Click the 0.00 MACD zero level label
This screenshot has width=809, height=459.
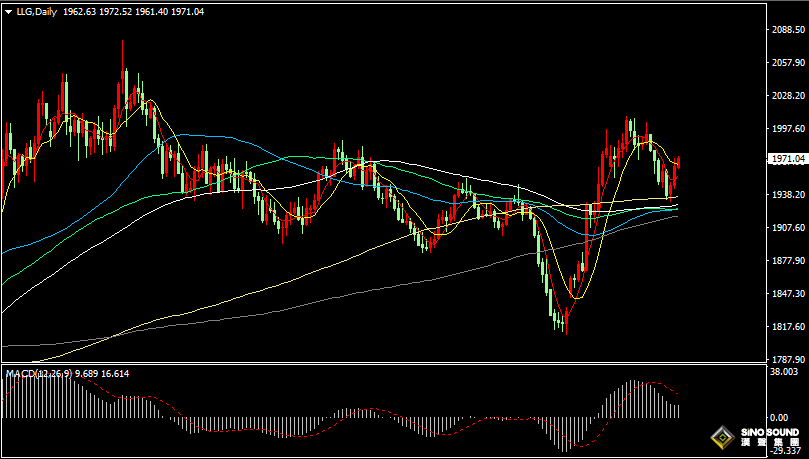(x=780, y=417)
